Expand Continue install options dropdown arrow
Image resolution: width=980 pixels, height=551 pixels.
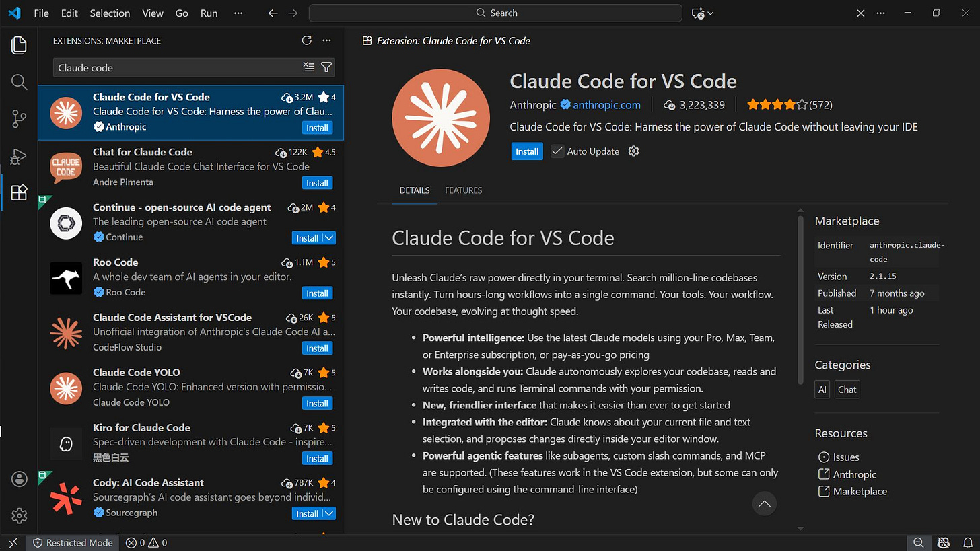(328, 238)
